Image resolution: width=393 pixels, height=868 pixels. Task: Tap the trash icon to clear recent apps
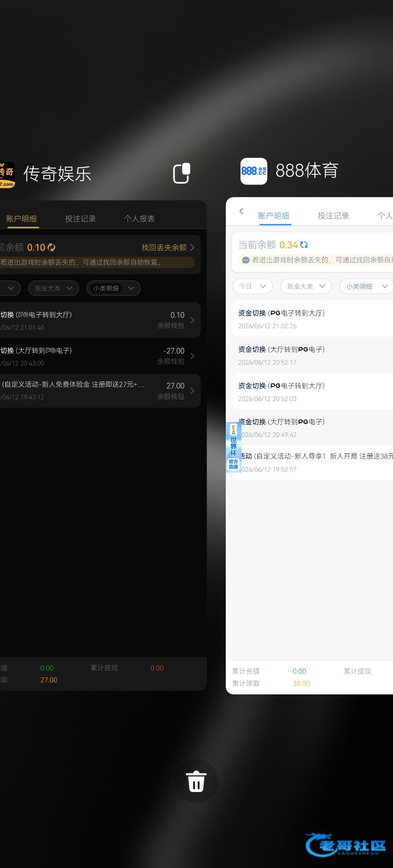pos(196,781)
